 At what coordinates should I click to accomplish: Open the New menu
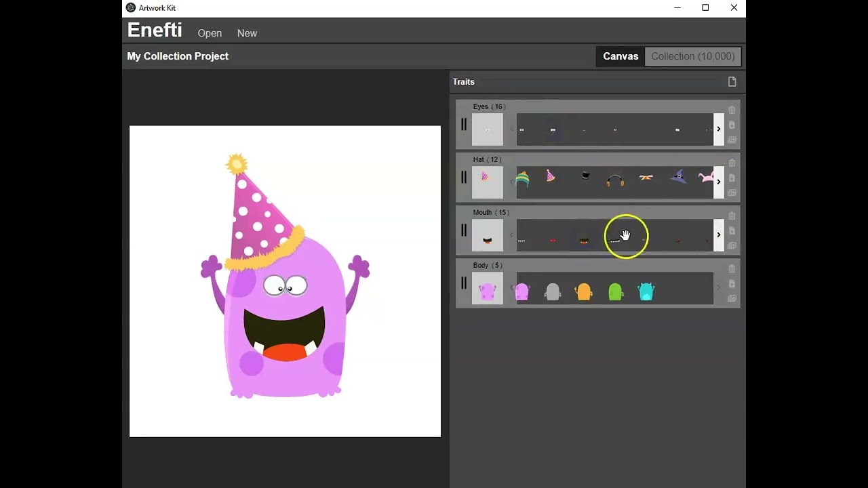point(247,33)
